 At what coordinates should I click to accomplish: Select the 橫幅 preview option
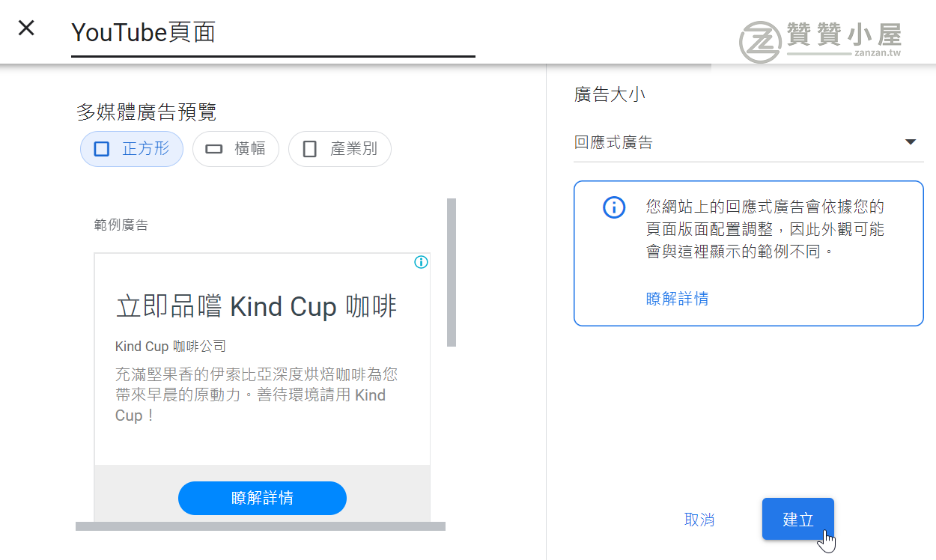(236, 149)
